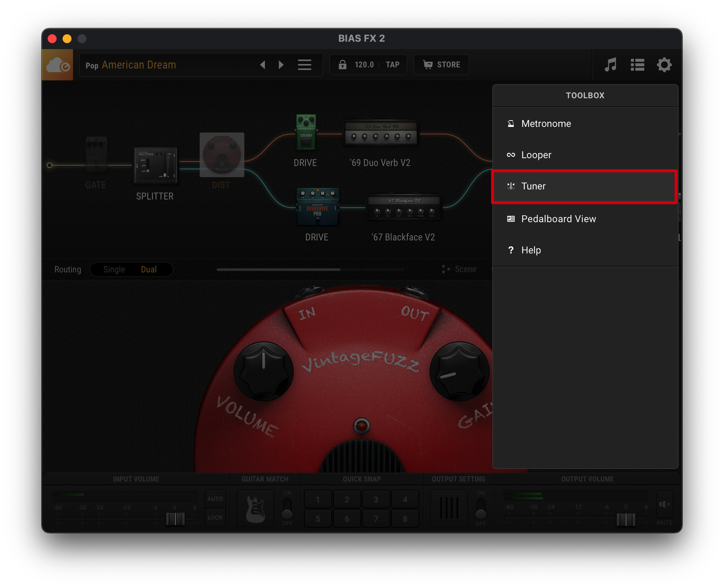Select Quick Snap slot 7
The image size is (724, 588).
376,519
